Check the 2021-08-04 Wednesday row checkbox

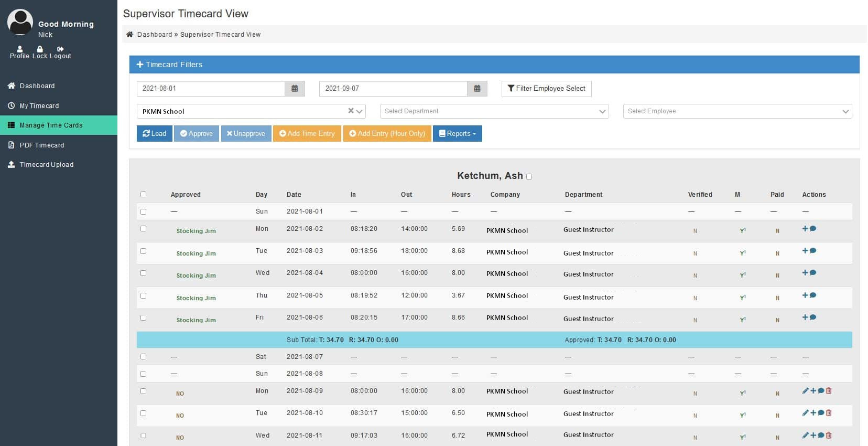pos(143,273)
